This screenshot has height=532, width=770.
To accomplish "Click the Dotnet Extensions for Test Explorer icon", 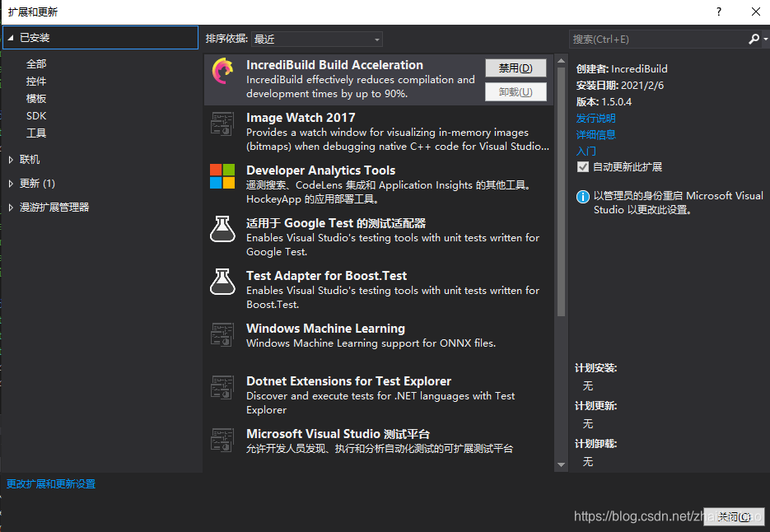I will pos(222,387).
